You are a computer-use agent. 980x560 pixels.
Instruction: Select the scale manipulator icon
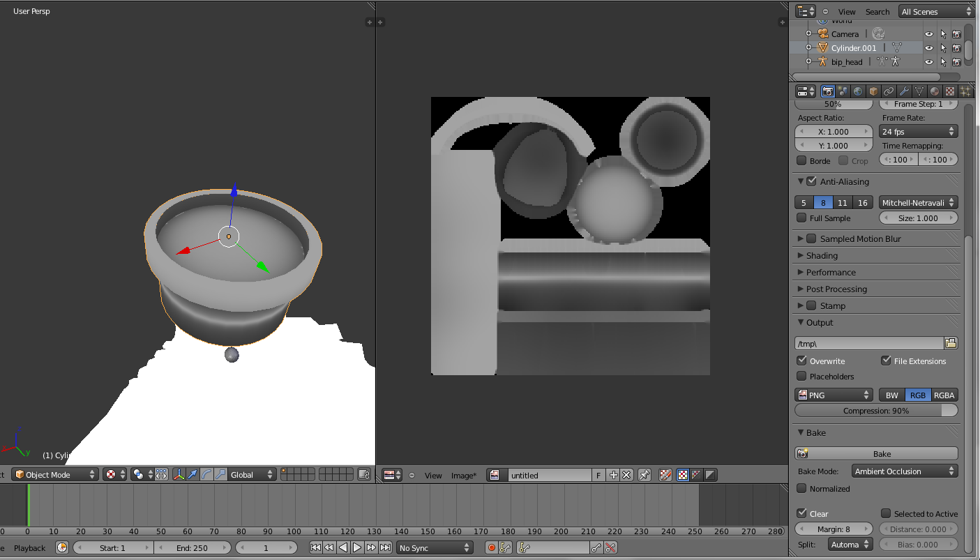pyautogui.click(x=220, y=474)
